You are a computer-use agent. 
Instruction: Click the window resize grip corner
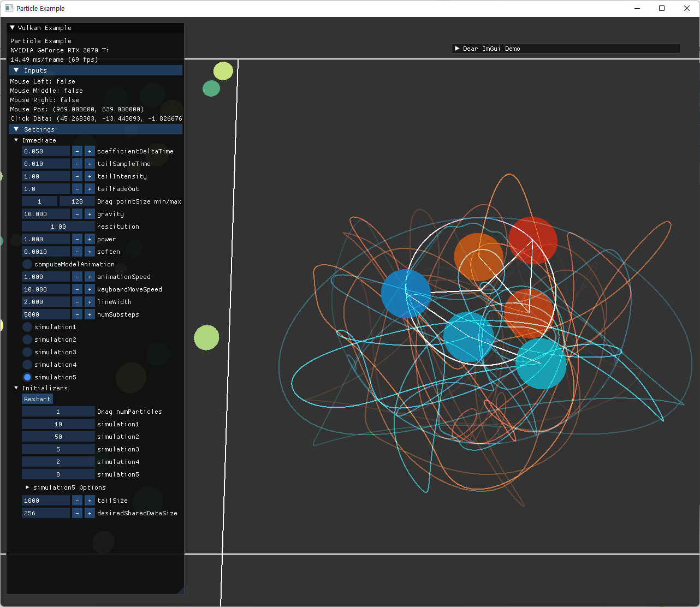(181, 590)
